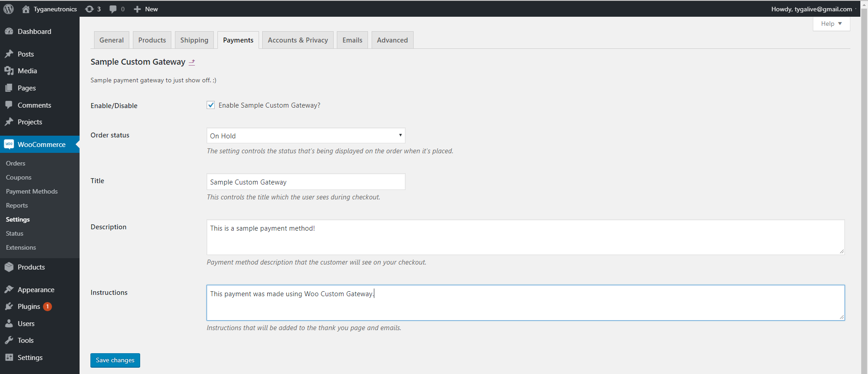Image resolution: width=868 pixels, height=374 pixels.
Task: Click inside the Description textarea
Action: (526, 237)
